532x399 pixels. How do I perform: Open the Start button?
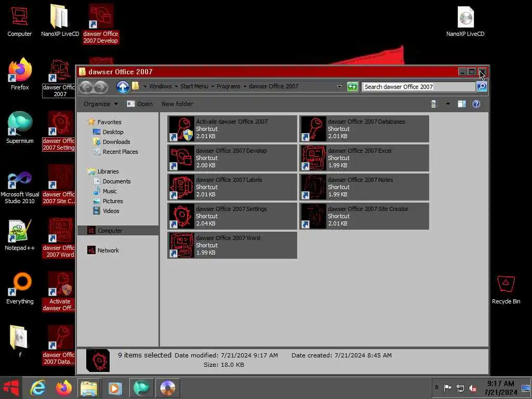(x=11, y=388)
